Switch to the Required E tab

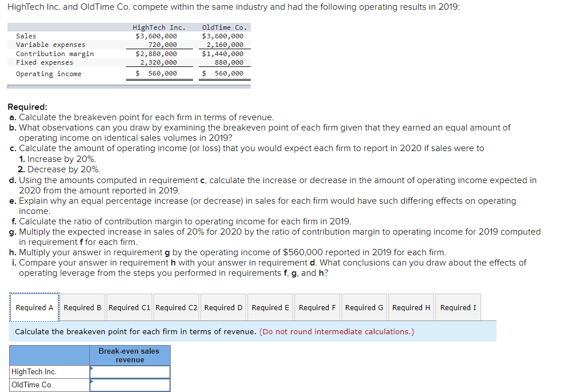click(270, 307)
